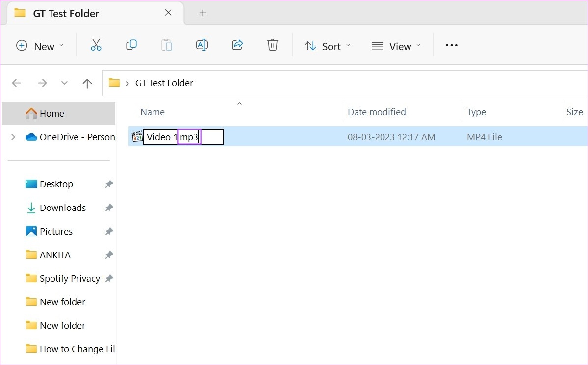Click the Share icon in toolbar

click(237, 45)
